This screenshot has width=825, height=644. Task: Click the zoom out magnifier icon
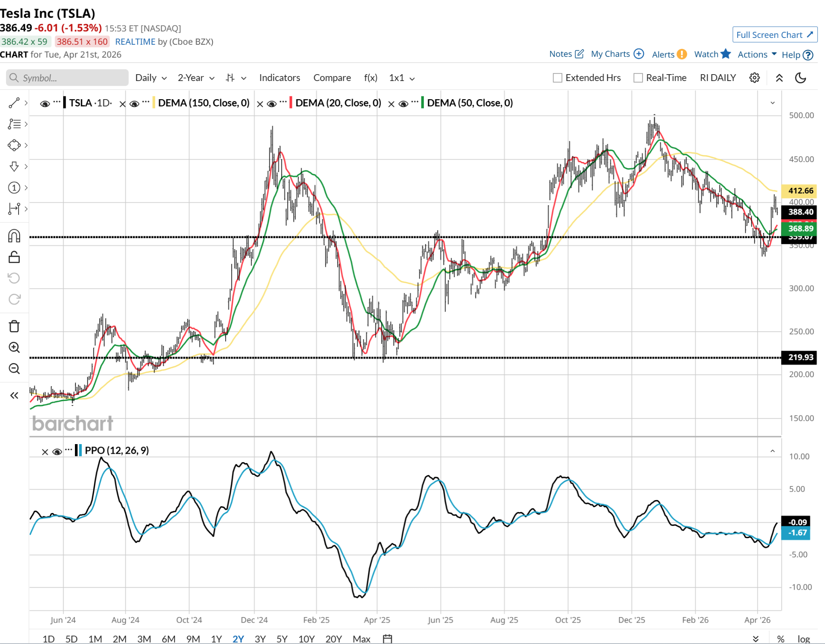[14, 368]
